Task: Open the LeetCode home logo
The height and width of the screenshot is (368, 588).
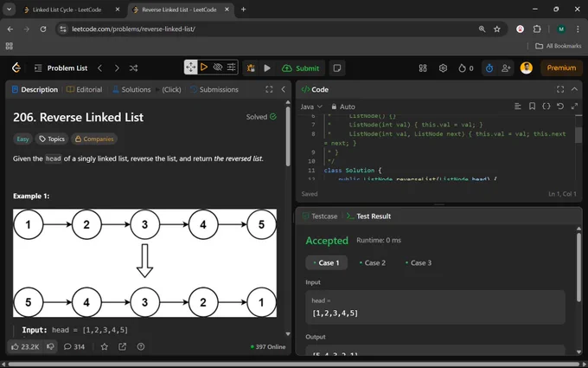Action: coord(16,68)
